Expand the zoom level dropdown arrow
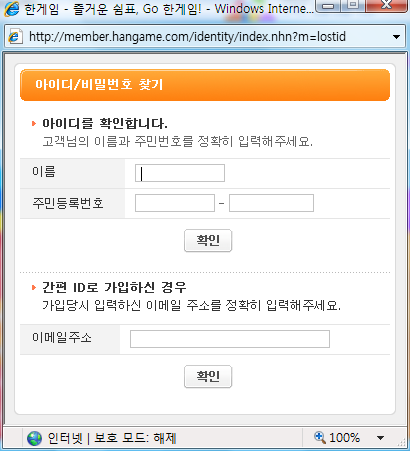The image size is (410, 451). (x=380, y=438)
